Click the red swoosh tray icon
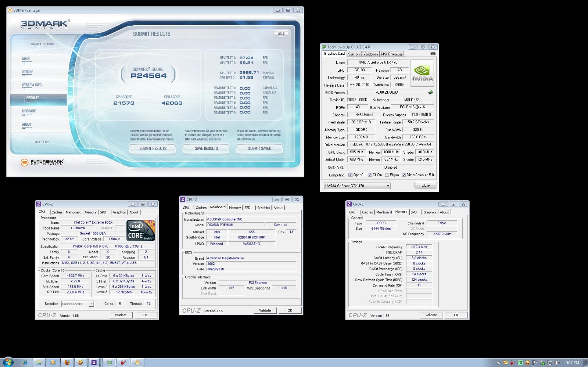This screenshot has width=588, height=367. [x=513, y=363]
